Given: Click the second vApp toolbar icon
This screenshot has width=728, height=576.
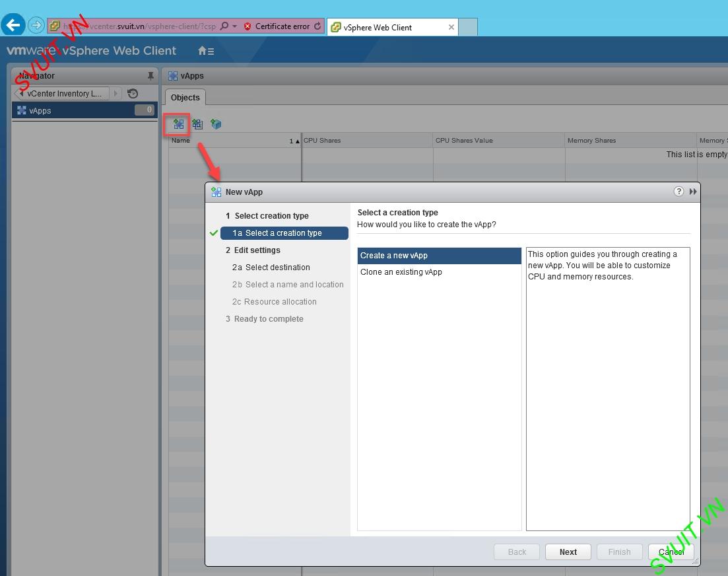Looking at the screenshot, I should 197,124.
